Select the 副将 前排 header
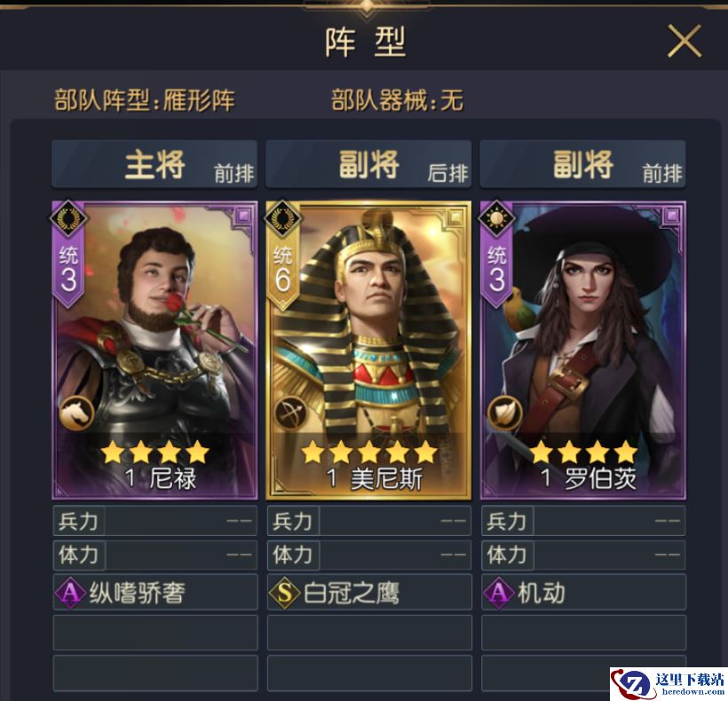The height and width of the screenshot is (701, 728). 583,164
